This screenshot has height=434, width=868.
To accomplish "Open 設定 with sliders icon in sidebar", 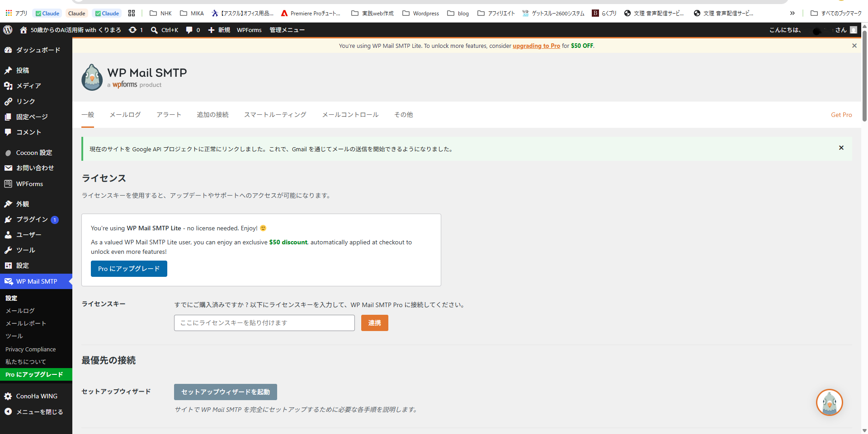I will pyautogui.click(x=36, y=266).
